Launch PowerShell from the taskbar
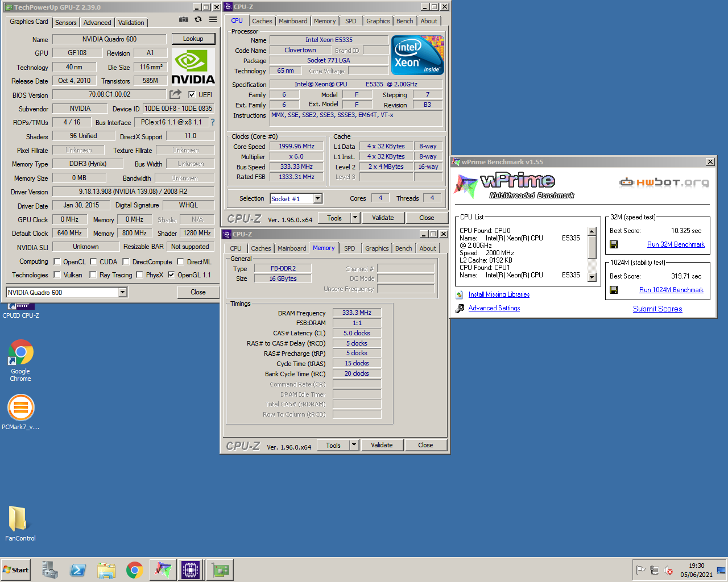 (78, 570)
